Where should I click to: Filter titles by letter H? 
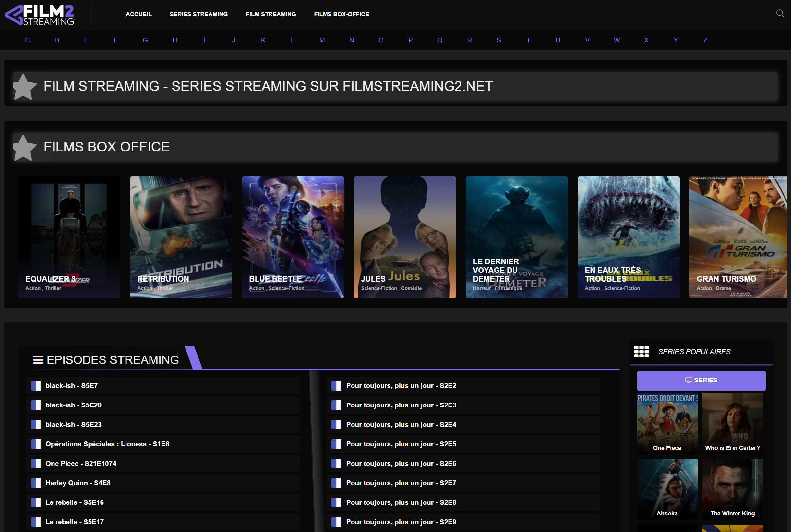tap(175, 40)
